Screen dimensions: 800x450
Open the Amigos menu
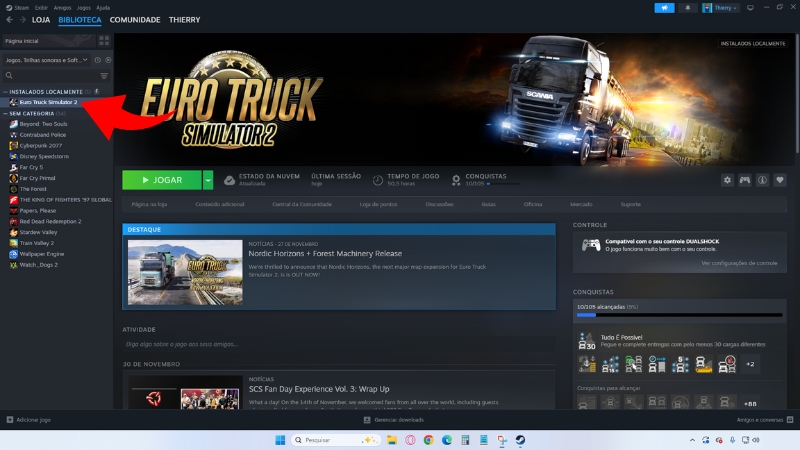[62, 8]
